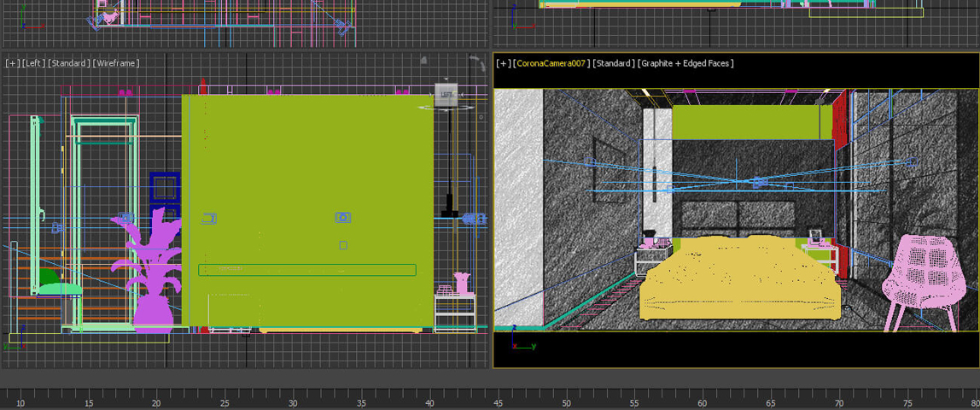Click the LEFT face of the ViewCube

(x=446, y=94)
